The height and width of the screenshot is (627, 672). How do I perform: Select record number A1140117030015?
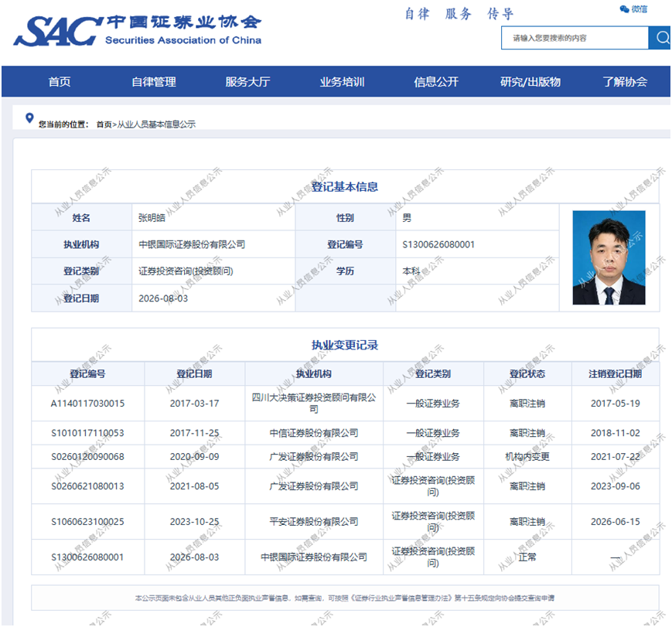tap(87, 404)
